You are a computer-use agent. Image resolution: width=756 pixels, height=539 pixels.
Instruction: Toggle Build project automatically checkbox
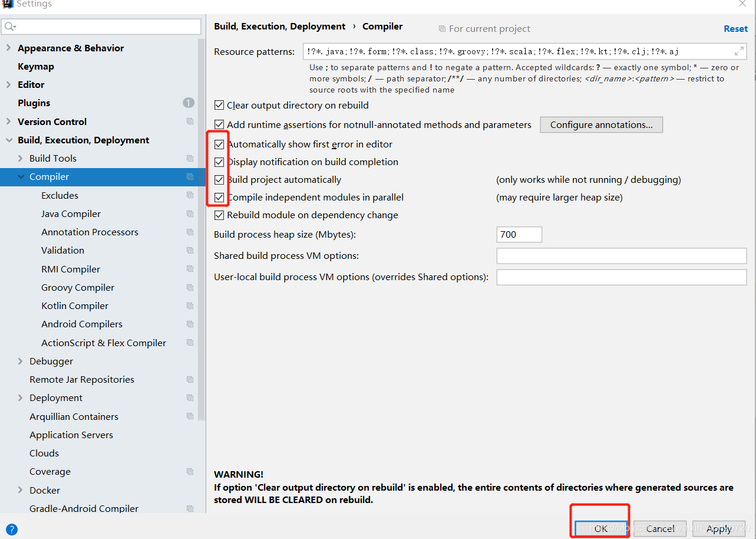[x=219, y=180]
